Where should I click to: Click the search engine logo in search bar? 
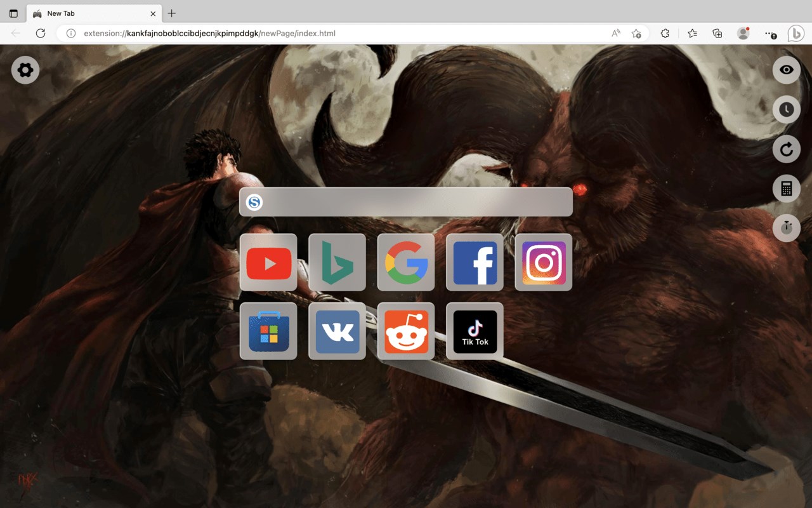254,203
